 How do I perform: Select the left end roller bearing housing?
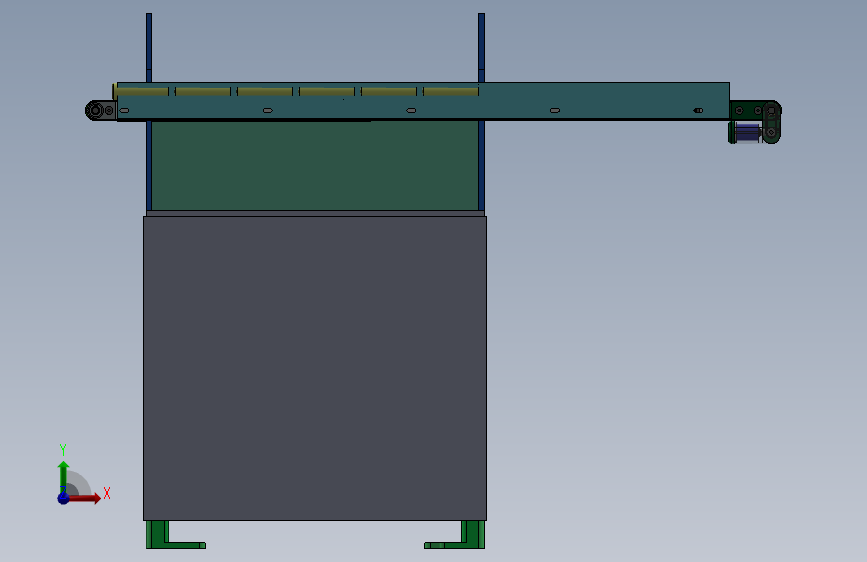100,111
